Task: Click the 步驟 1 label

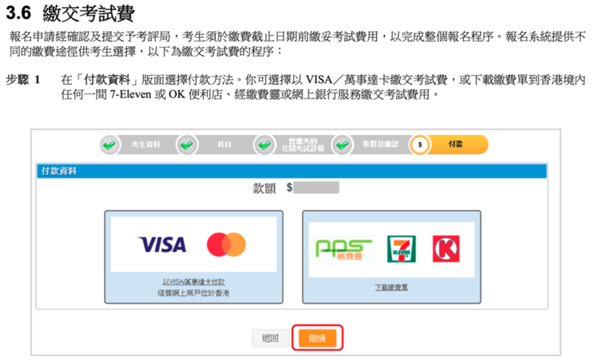Action: point(23,80)
